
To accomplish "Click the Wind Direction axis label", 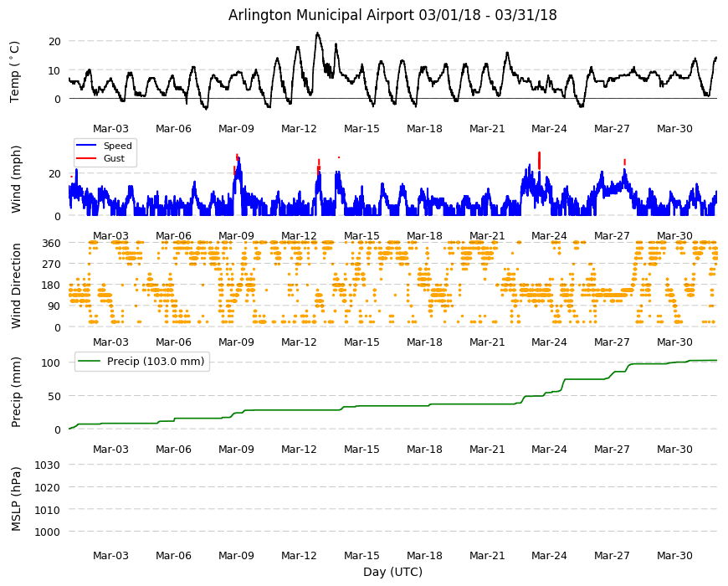I will coord(16,285).
